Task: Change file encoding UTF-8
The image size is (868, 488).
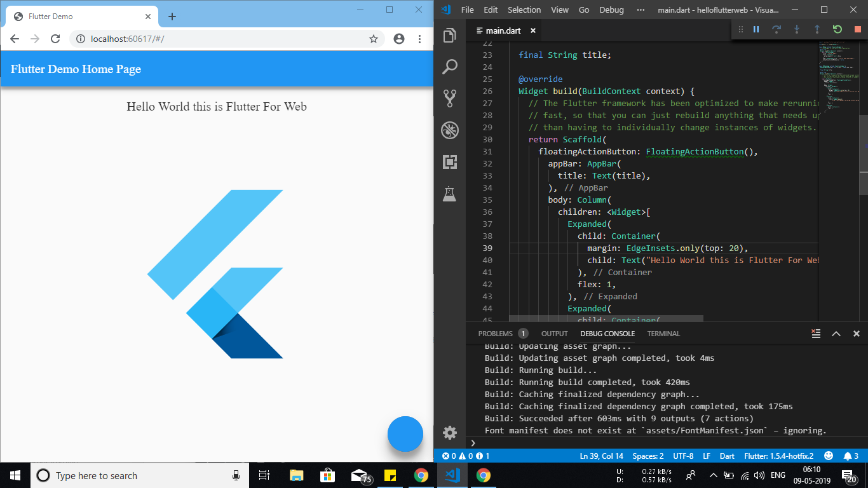Action: (x=683, y=456)
